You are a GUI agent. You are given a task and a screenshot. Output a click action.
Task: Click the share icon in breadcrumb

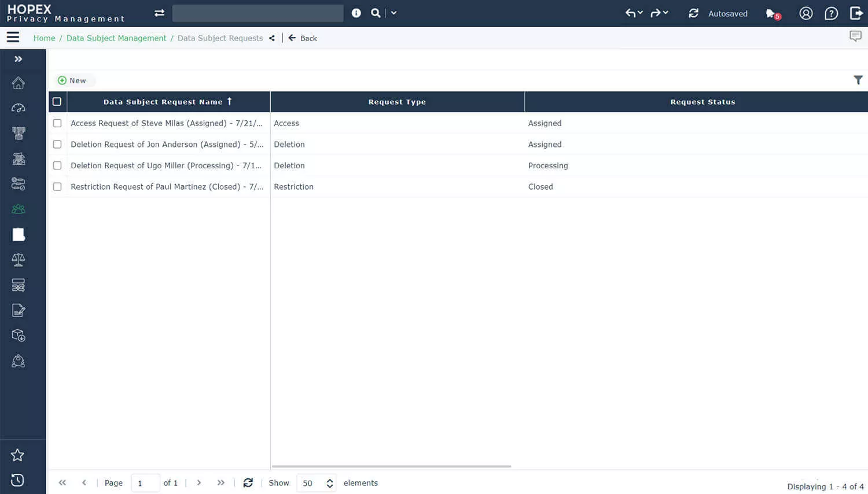click(x=272, y=38)
